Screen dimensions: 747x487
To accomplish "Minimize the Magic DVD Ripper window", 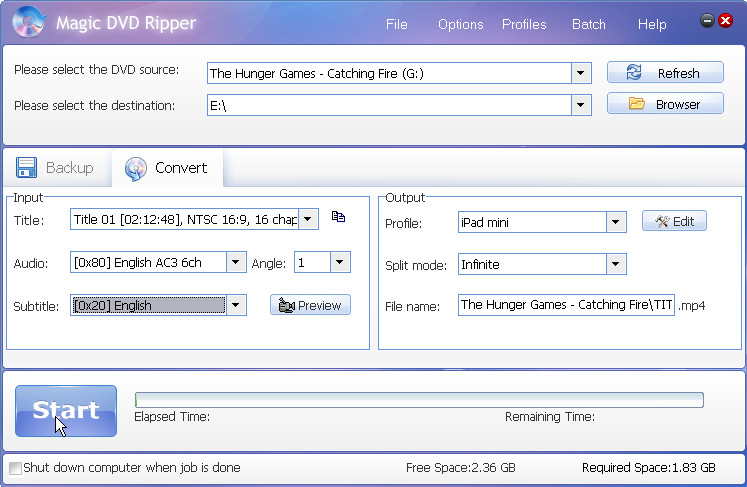I will (x=707, y=20).
